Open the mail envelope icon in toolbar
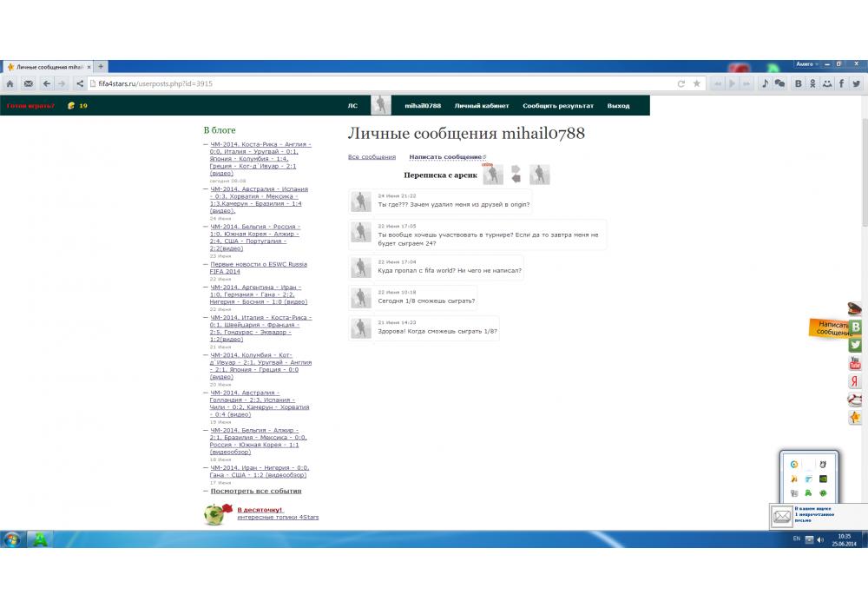 point(28,83)
